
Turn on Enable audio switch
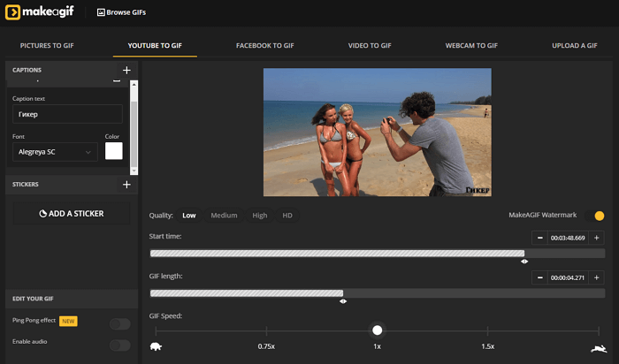point(119,345)
